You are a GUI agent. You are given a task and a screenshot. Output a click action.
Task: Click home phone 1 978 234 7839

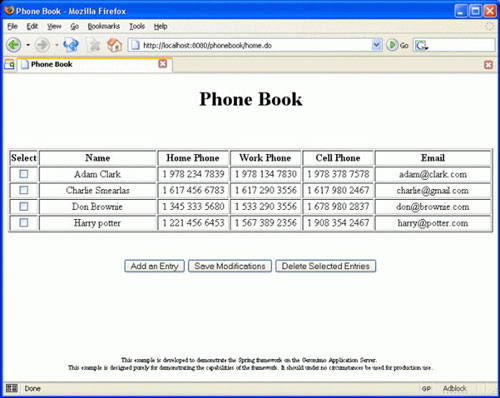[x=193, y=174]
